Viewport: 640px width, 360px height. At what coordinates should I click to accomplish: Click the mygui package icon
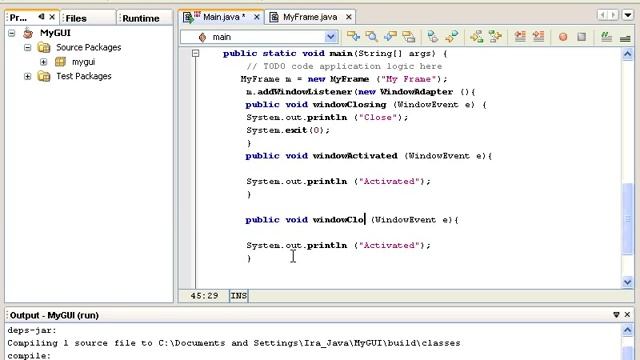click(60, 62)
